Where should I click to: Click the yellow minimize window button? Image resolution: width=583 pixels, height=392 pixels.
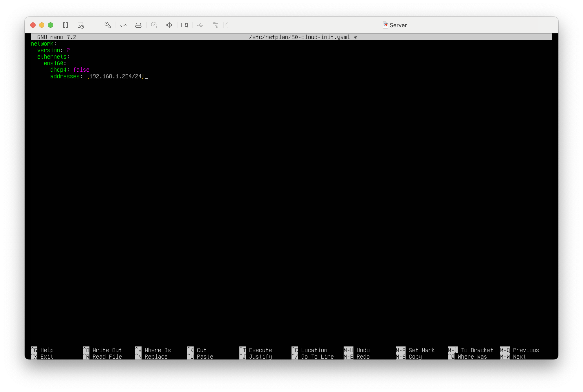tap(42, 25)
